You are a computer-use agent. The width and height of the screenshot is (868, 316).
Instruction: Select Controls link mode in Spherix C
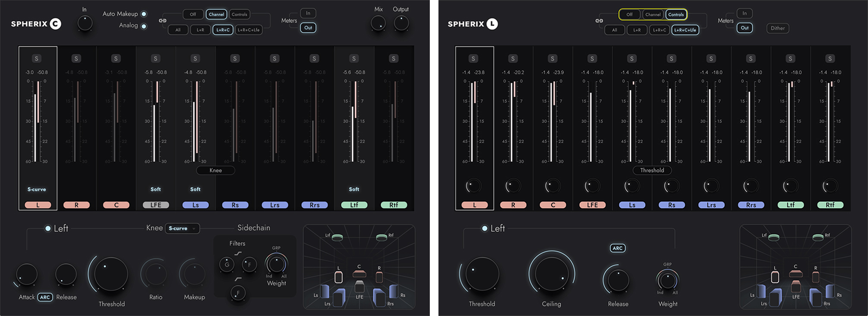point(240,14)
